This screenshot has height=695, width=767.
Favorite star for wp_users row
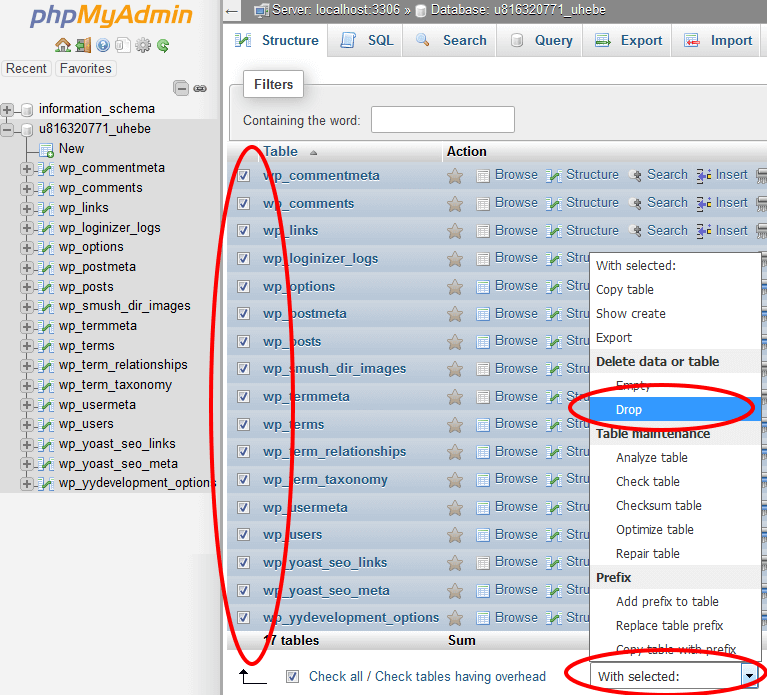pyautogui.click(x=455, y=535)
